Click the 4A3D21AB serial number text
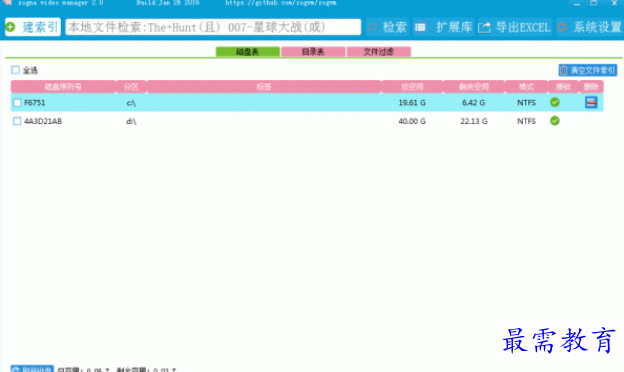Viewport: 624px width, 372px height. tap(43, 121)
